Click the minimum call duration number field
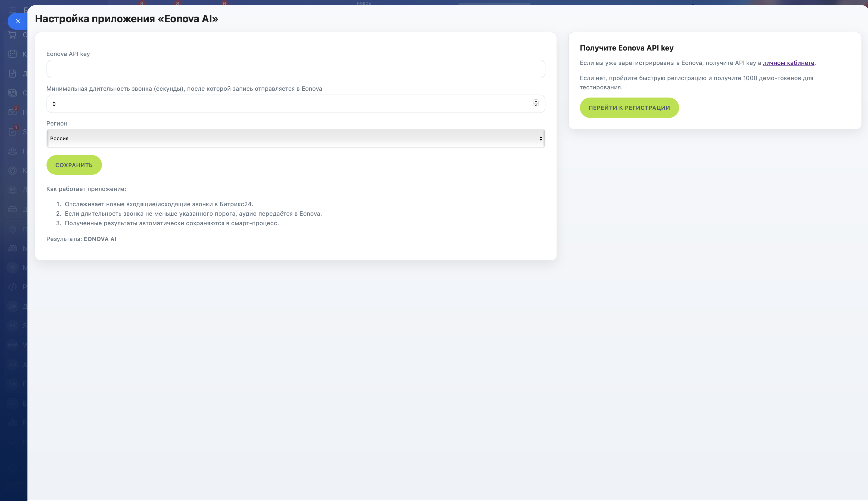Viewport: 868px width, 501px height. coord(296,104)
